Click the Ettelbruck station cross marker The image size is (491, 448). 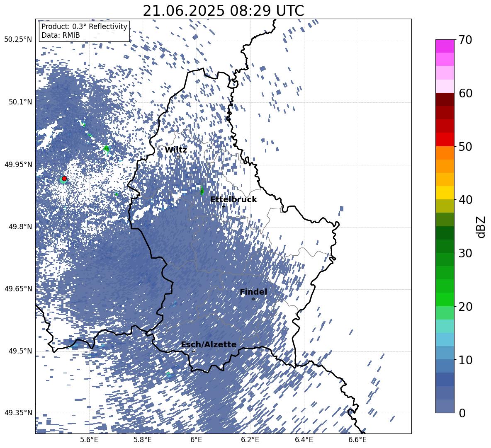pos(224,206)
